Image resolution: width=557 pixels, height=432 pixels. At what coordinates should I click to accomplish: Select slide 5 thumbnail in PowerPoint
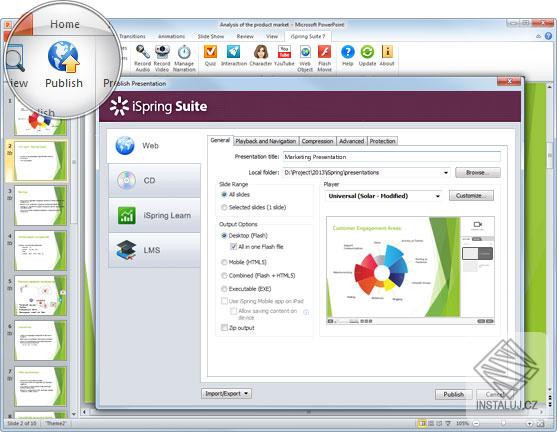coord(40,296)
